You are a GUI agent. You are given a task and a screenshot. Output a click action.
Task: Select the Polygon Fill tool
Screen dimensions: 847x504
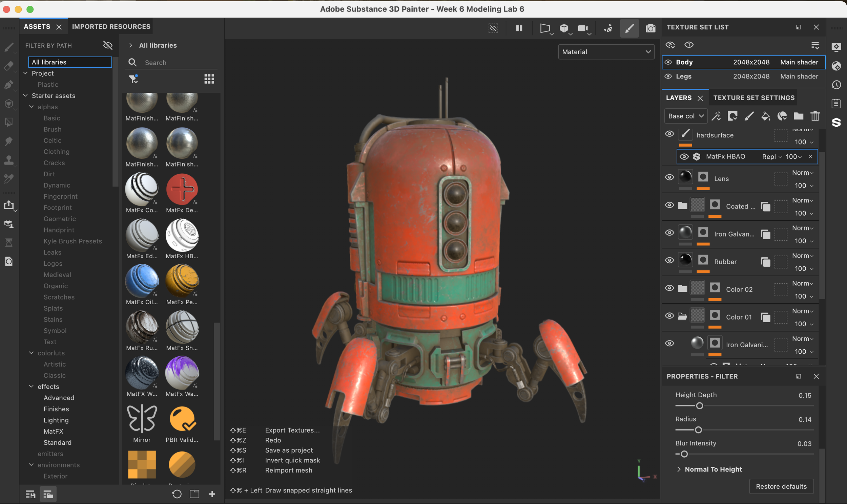click(x=9, y=122)
